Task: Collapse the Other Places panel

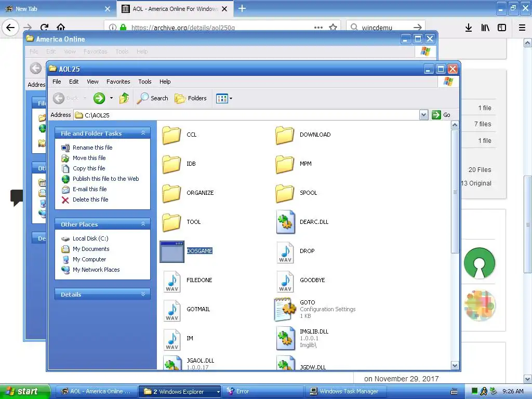Action: click(x=143, y=224)
